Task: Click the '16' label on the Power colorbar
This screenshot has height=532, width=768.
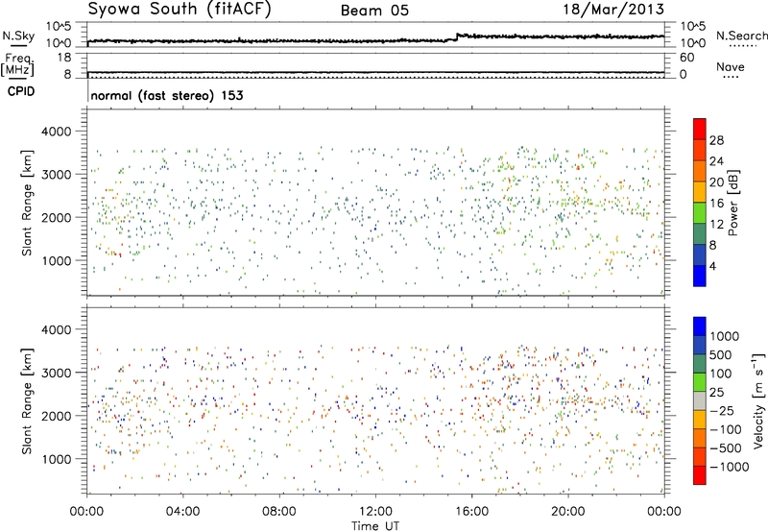Action: click(716, 204)
